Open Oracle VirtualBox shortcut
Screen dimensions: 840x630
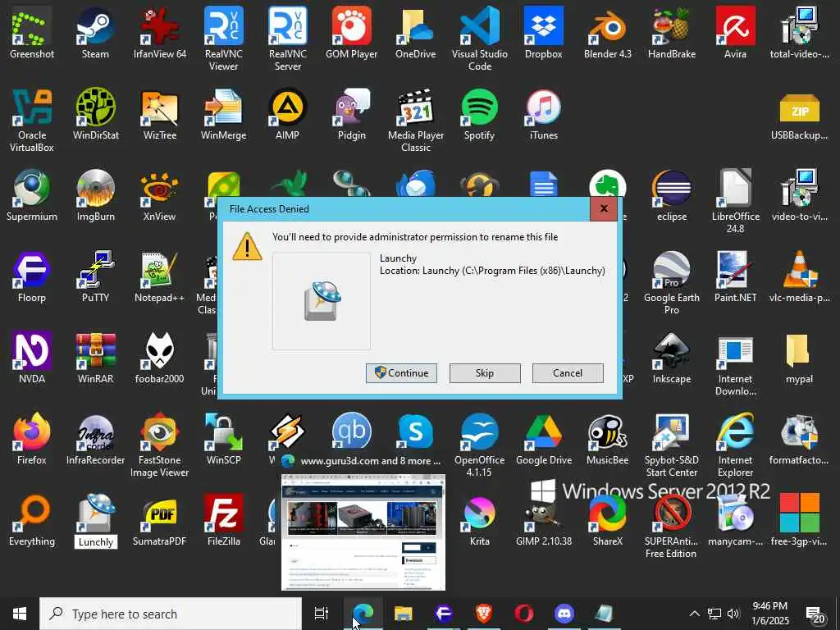point(32,120)
